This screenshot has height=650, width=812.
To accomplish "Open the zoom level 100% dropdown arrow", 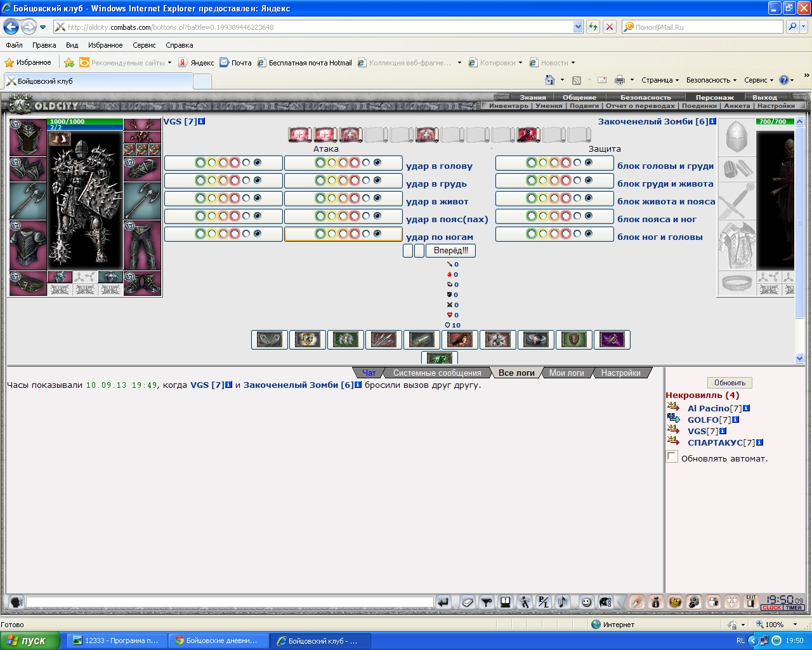I will [x=795, y=625].
